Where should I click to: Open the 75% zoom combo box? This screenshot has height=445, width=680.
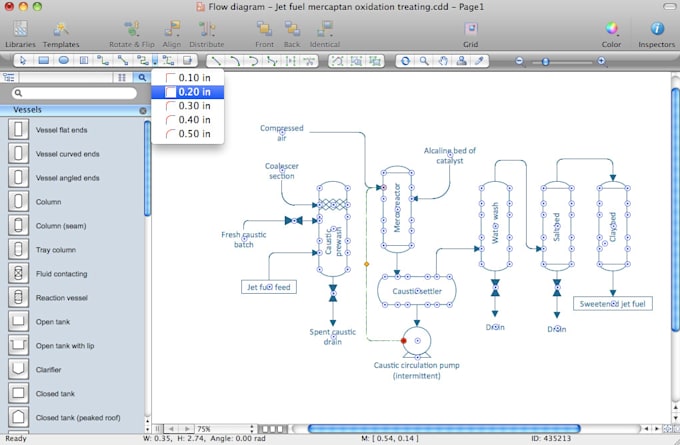(x=225, y=429)
